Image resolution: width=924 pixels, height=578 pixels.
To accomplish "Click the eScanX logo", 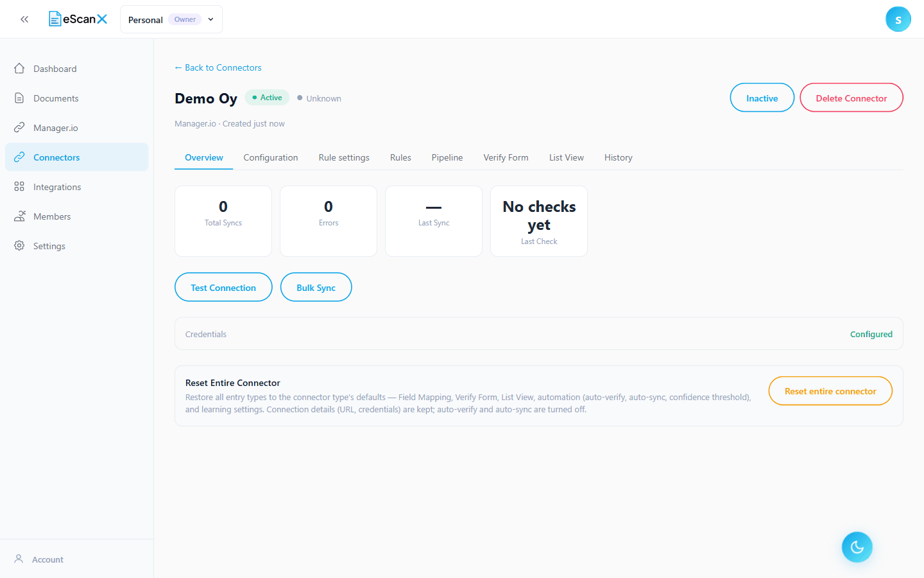I will point(78,19).
